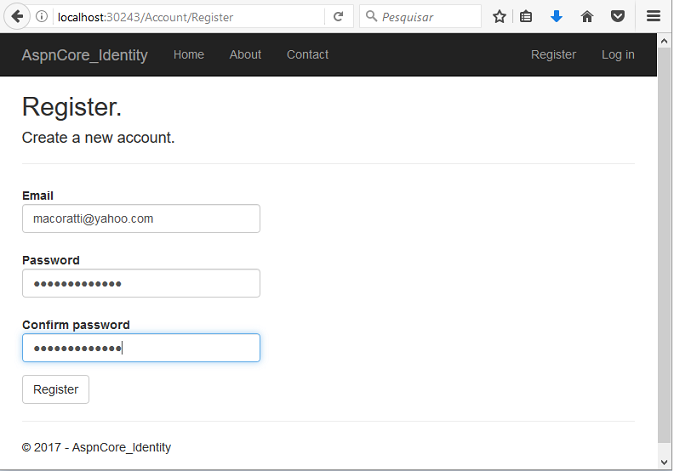The image size is (674, 471).
Task: Open the About page in navbar
Action: coord(245,55)
